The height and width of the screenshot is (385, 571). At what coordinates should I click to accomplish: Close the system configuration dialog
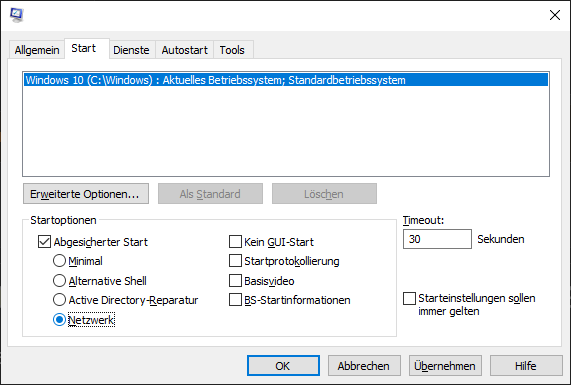[x=555, y=15]
